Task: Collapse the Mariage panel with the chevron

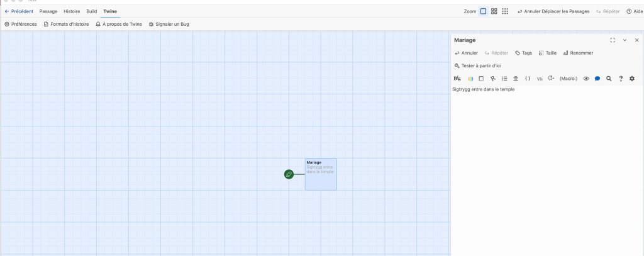Action: 625,40
